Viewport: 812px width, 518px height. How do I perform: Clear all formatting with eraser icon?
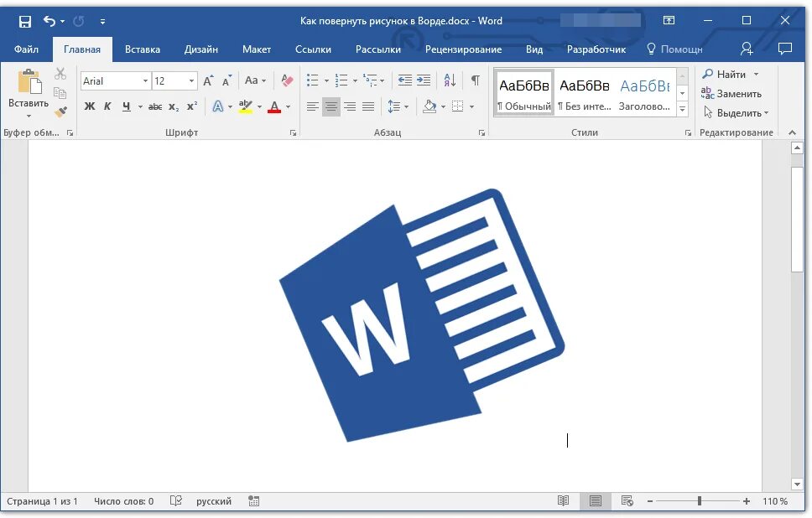tap(287, 80)
